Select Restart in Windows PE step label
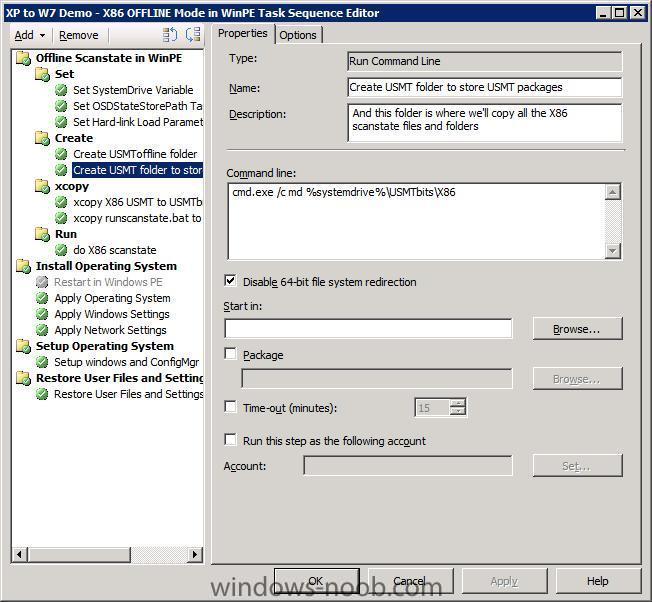Image resolution: width=652 pixels, height=602 pixels. (108, 282)
